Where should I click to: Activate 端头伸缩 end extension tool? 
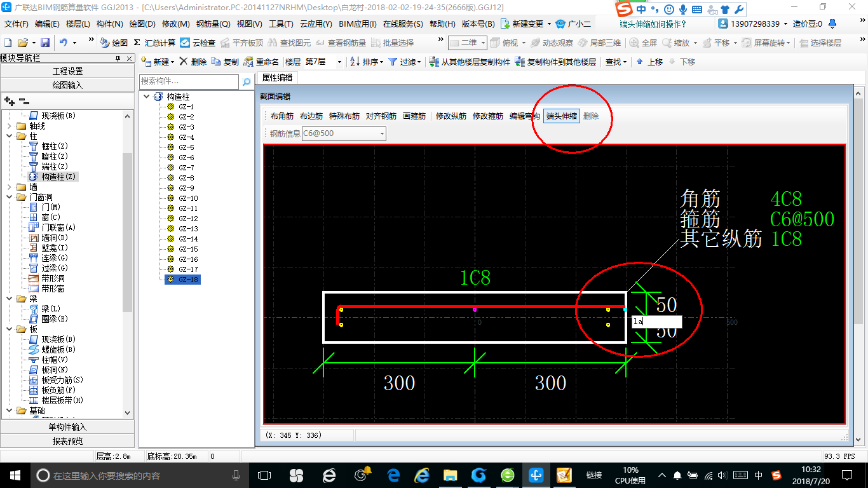click(x=562, y=116)
